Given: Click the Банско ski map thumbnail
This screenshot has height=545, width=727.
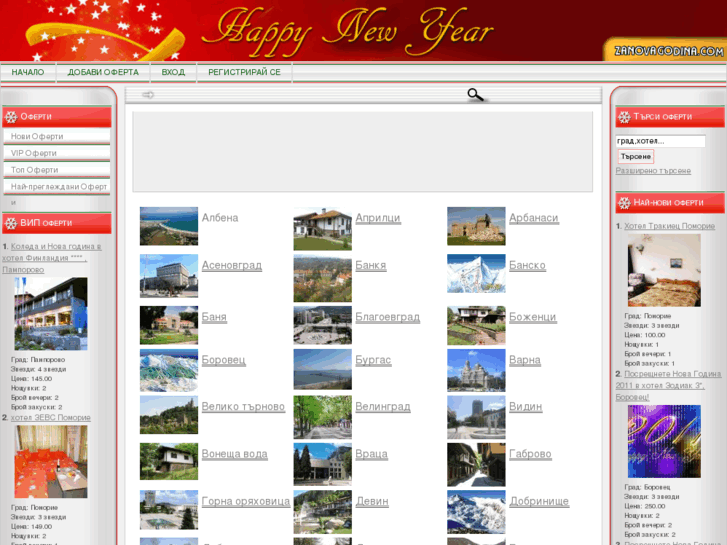Looking at the screenshot, I should [x=476, y=274].
